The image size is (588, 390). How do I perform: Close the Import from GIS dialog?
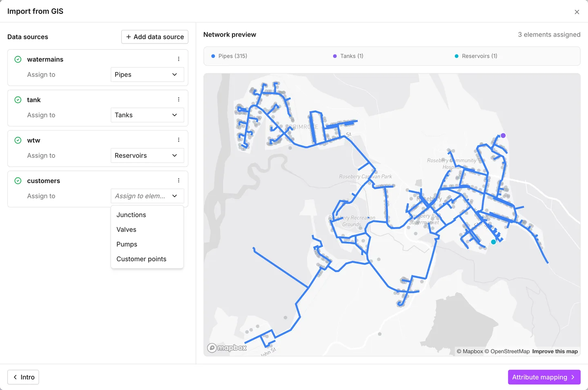577,12
